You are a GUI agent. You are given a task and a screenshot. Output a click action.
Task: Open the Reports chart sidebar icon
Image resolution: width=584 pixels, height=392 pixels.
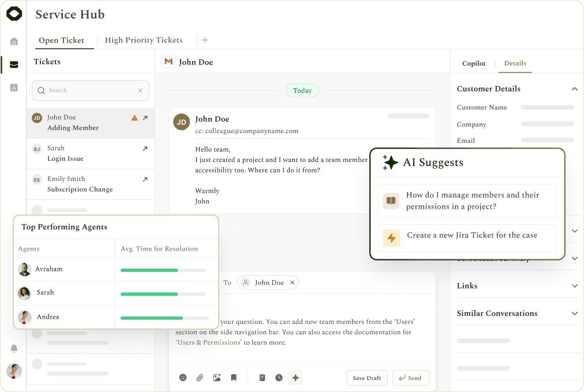[14, 88]
